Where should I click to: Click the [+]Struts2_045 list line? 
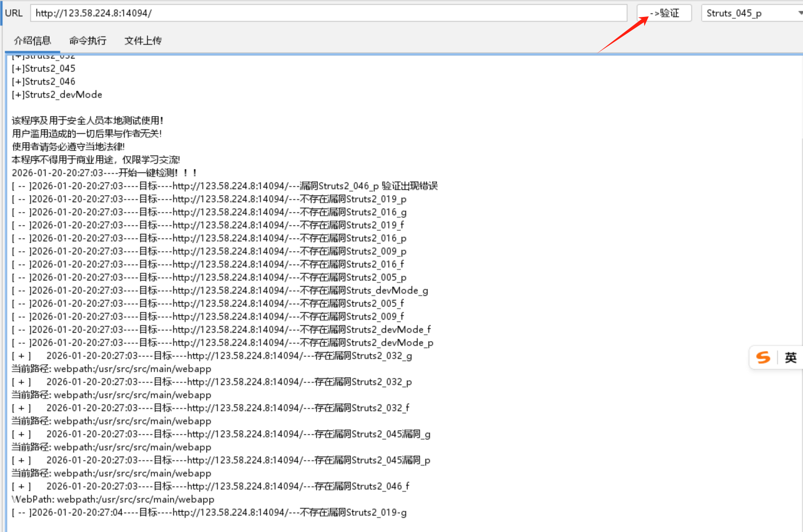pyautogui.click(x=44, y=69)
